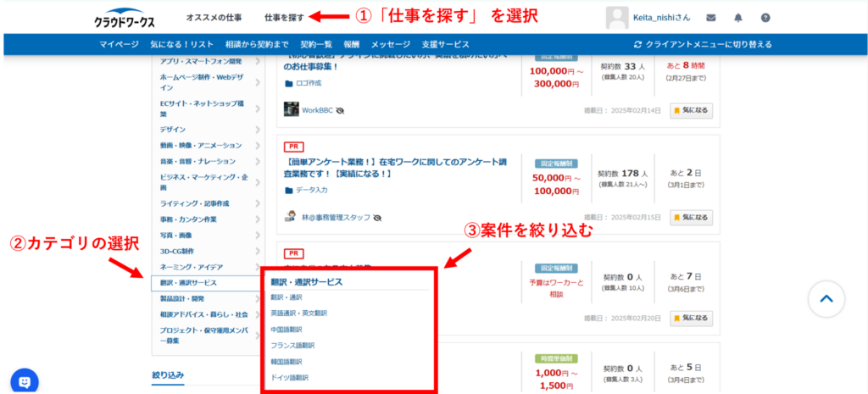This screenshot has height=394, width=868.
Task: Click the 林@事務管理スタッフ avatar icon
Action: (x=290, y=217)
